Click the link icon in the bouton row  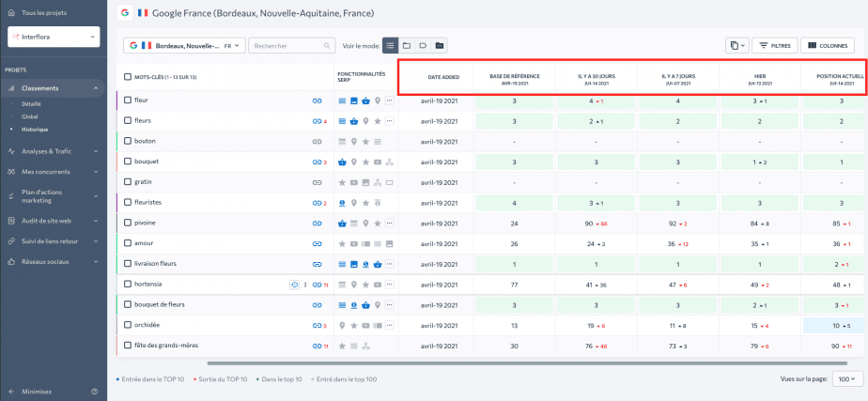click(318, 142)
